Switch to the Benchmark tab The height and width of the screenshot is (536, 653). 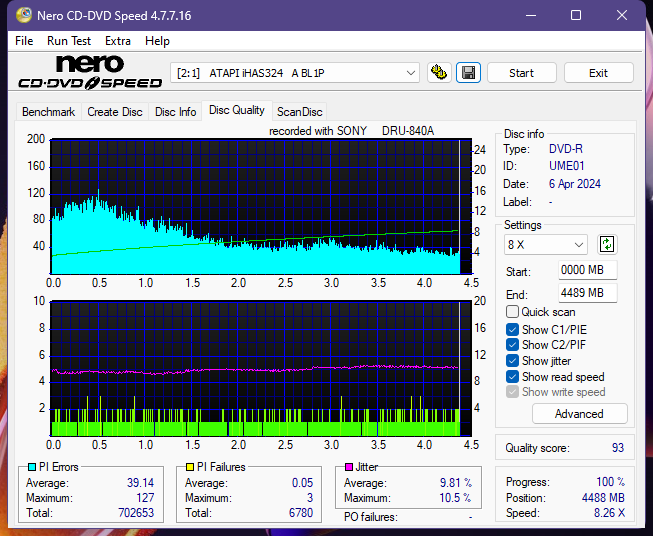(49, 112)
